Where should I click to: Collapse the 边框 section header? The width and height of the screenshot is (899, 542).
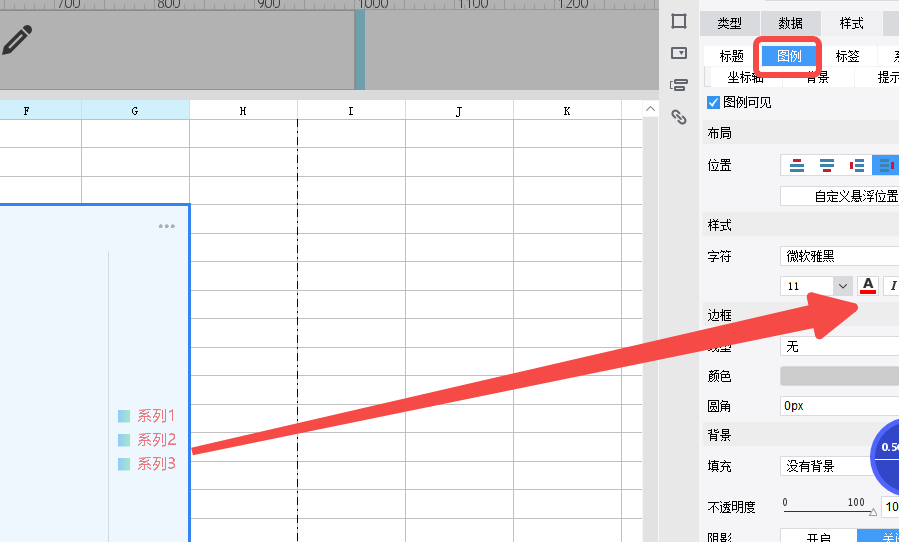coord(801,315)
